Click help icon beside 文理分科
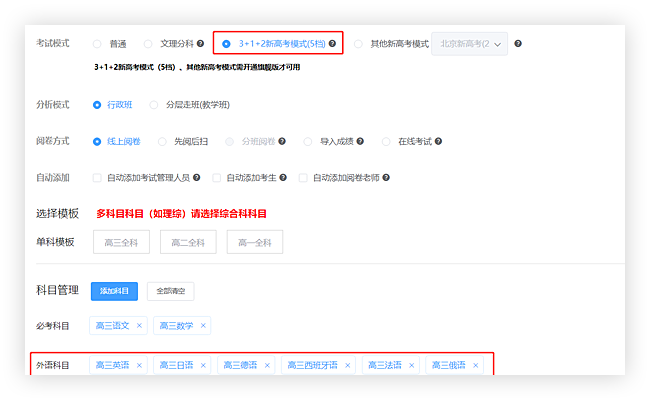 tap(200, 44)
